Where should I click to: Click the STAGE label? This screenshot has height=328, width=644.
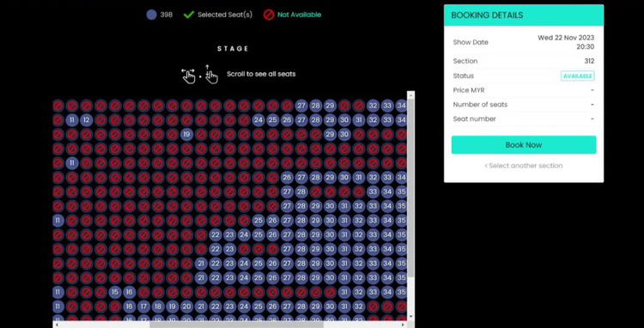click(233, 48)
